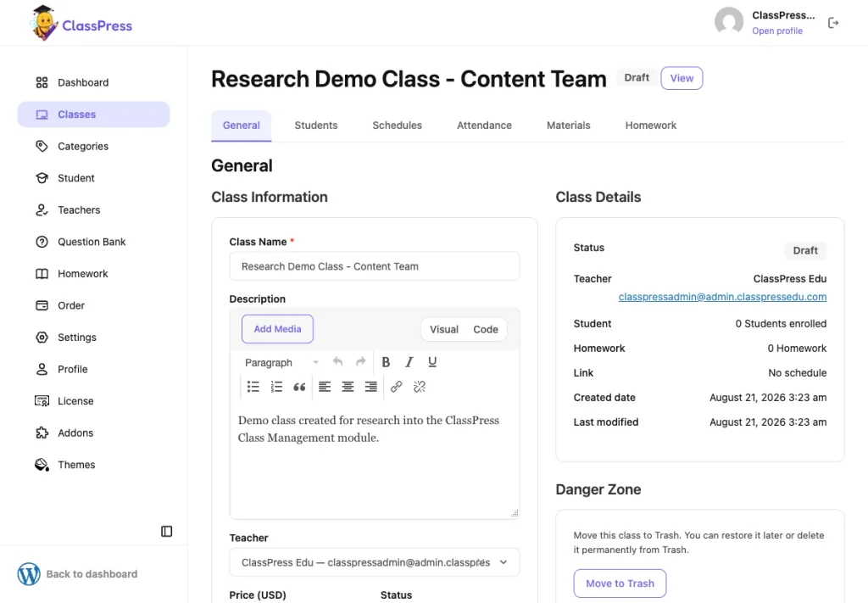Open the Attendance tab
This screenshot has height=603, width=868.
[484, 126]
